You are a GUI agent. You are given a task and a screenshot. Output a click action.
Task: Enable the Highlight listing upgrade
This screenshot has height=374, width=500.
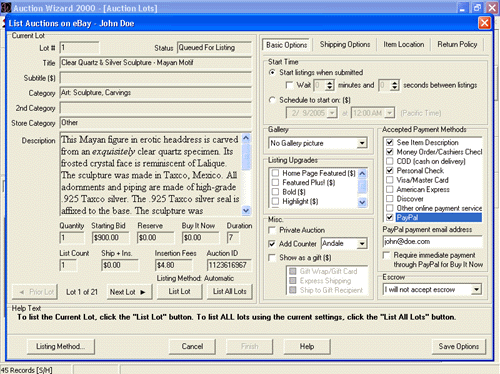275,201
